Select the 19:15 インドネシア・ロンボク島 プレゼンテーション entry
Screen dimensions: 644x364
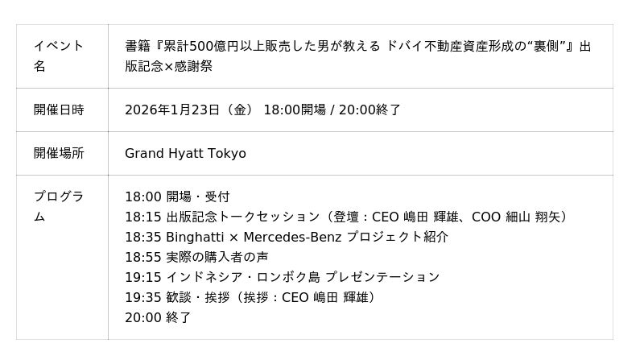[x=282, y=277]
